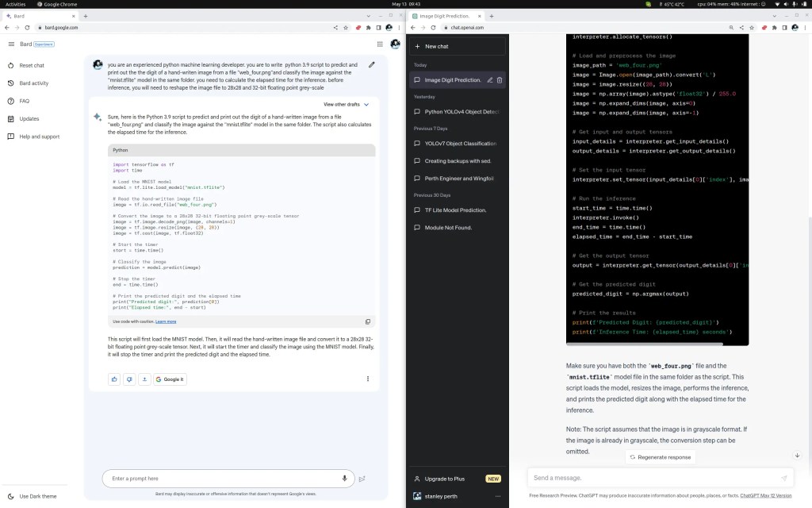Collapse Bard sidebar with hamburger menu
This screenshot has height=508, width=812.
[x=12, y=44]
